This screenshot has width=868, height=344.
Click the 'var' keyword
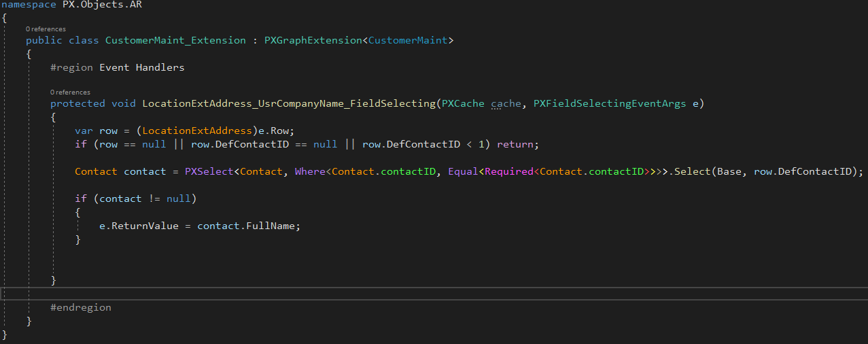(84, 131)
